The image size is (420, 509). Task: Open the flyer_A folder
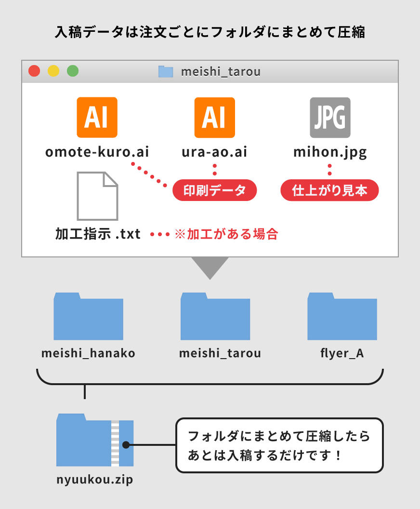click(x=342, y=316)
